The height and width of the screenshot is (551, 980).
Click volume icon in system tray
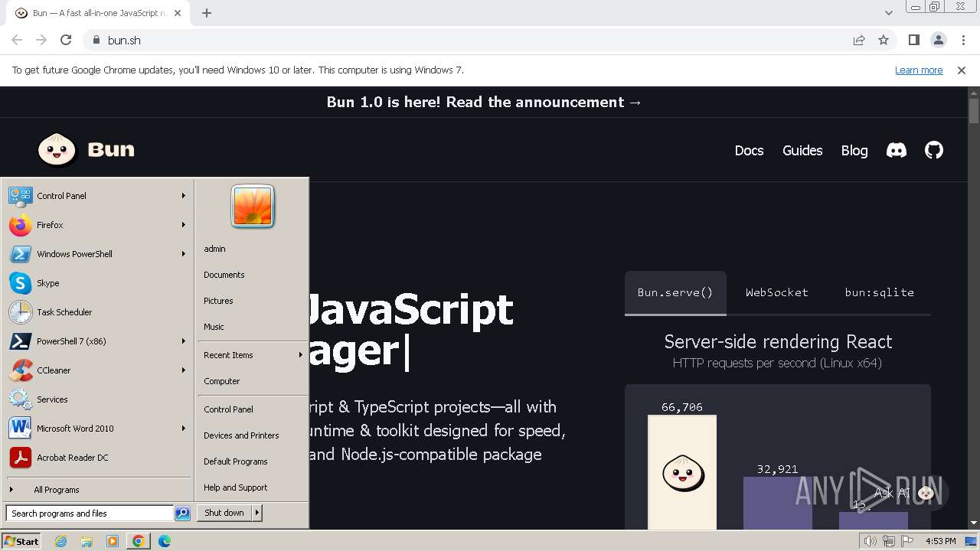point(871,541)
